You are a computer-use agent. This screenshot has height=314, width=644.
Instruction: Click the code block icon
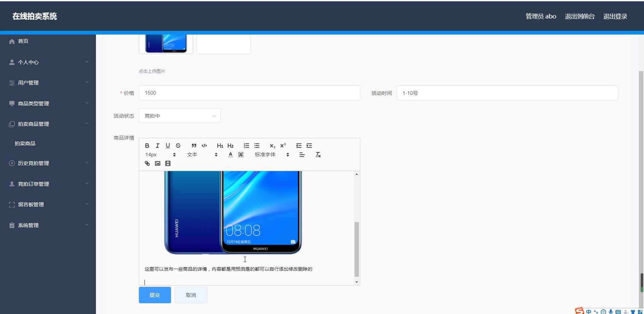tap(204, 146)
